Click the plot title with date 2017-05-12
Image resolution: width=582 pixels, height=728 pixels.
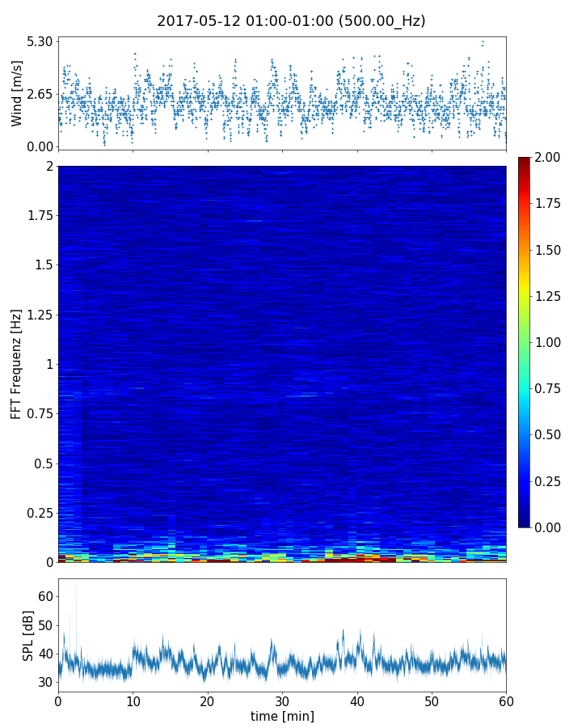coord(291,21)
